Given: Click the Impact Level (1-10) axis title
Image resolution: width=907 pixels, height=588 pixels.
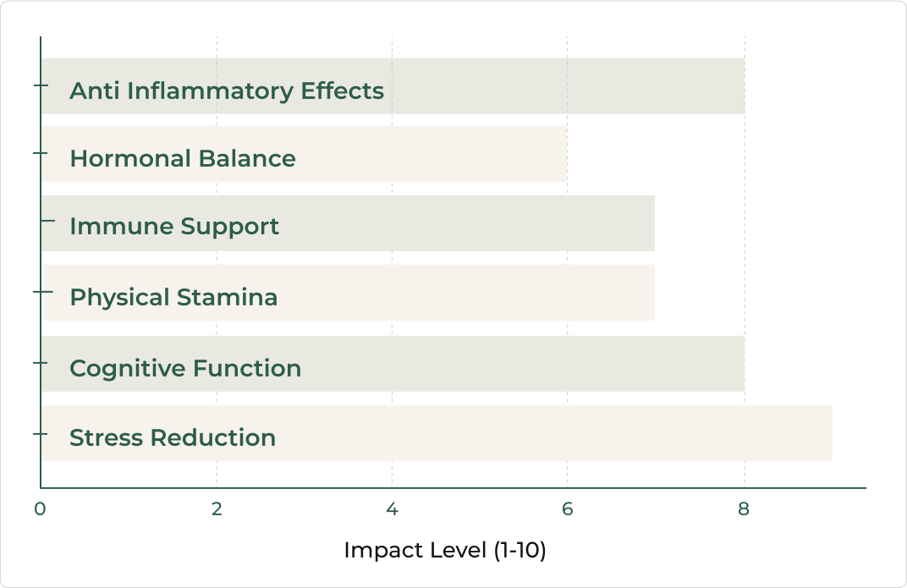Looking at the screenshot, I should pos(445,551).
